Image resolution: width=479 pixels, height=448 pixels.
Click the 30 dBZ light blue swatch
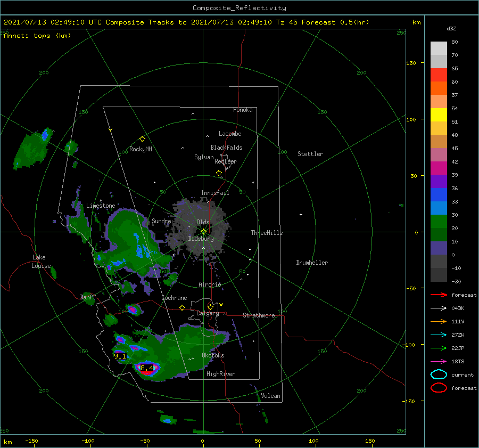pos(439,208)
